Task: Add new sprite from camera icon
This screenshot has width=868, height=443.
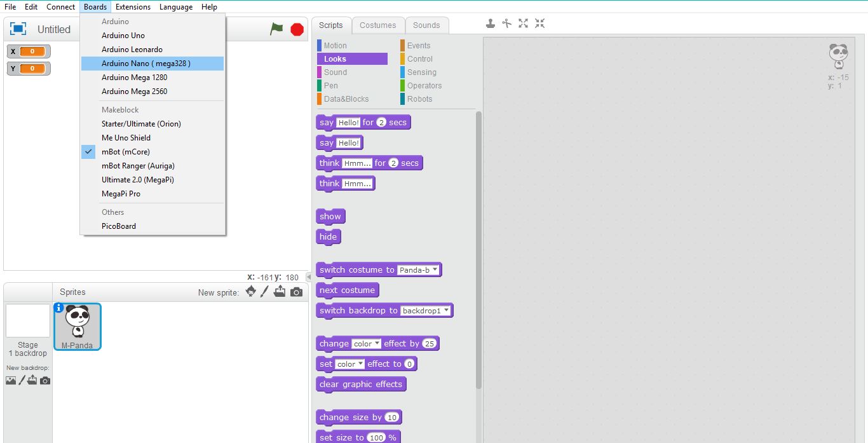Action: click(296, 292)
